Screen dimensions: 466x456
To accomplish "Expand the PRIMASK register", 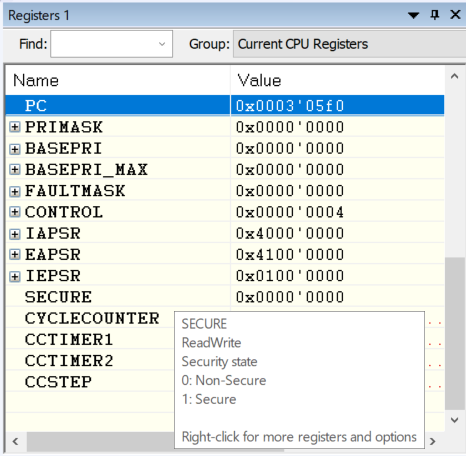I will [15, 127].
